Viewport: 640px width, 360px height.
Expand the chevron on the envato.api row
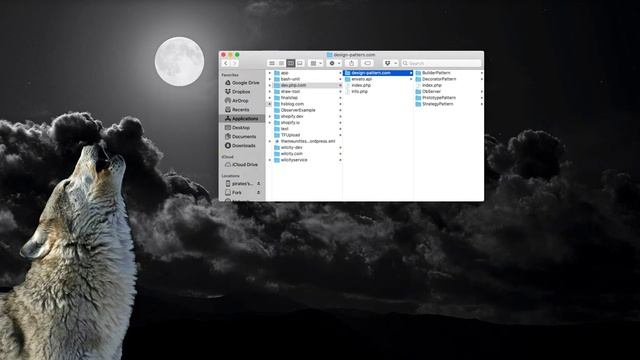click(411, 79)
